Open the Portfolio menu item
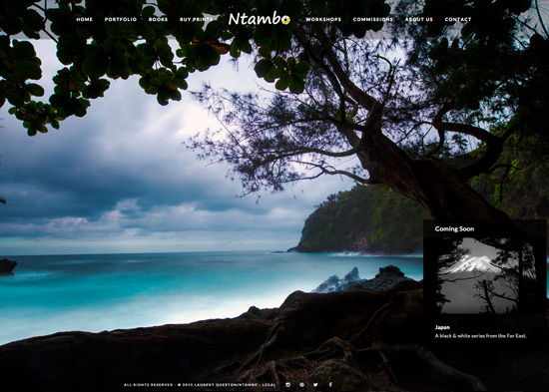This screenshot has width=549, height=392. (121, 19)
